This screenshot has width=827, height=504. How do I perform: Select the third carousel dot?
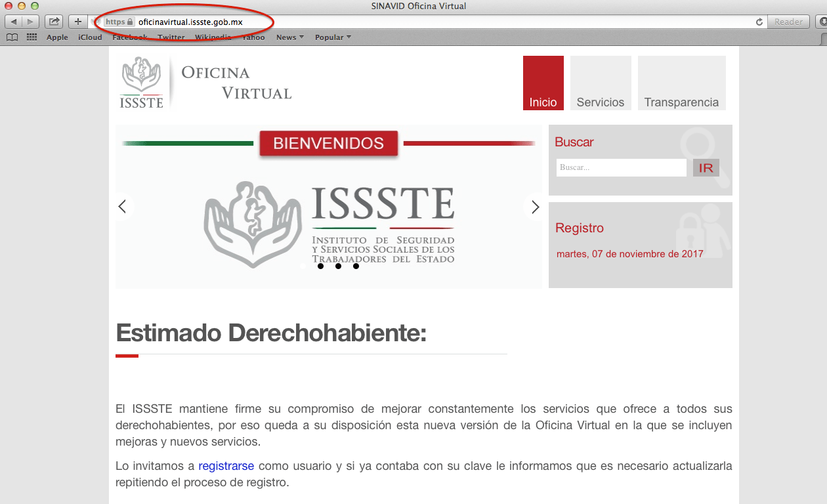[338, 266]
